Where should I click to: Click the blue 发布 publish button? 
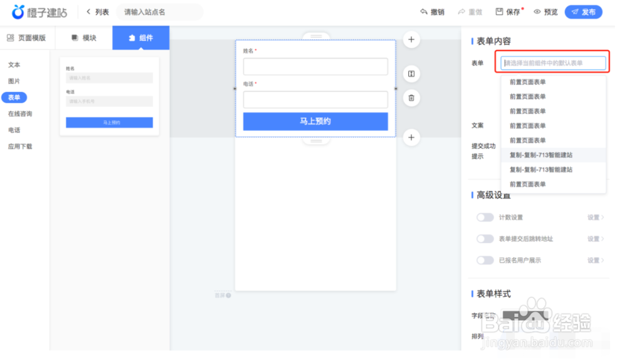[x=583, y=11]
